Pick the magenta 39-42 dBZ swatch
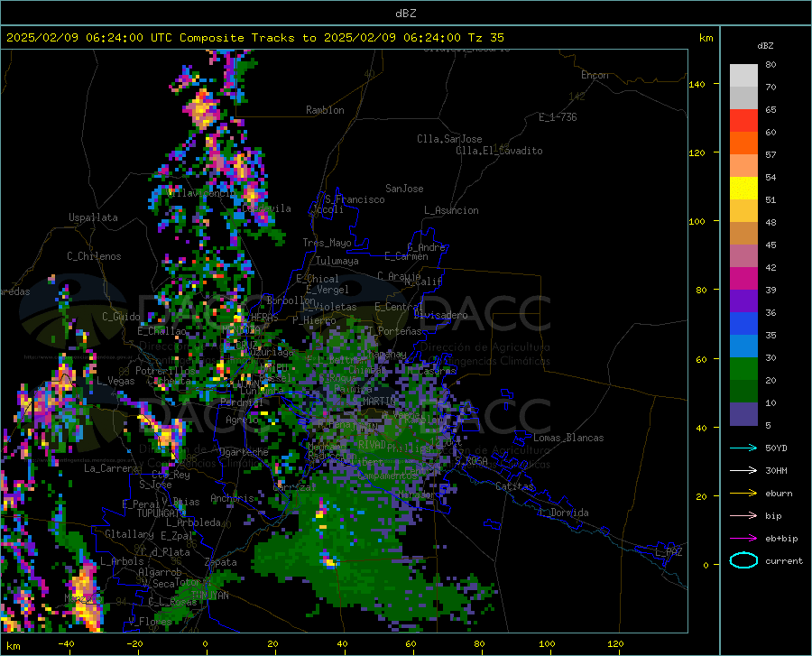Screen dimensions: 812x656 pos(743,279)
